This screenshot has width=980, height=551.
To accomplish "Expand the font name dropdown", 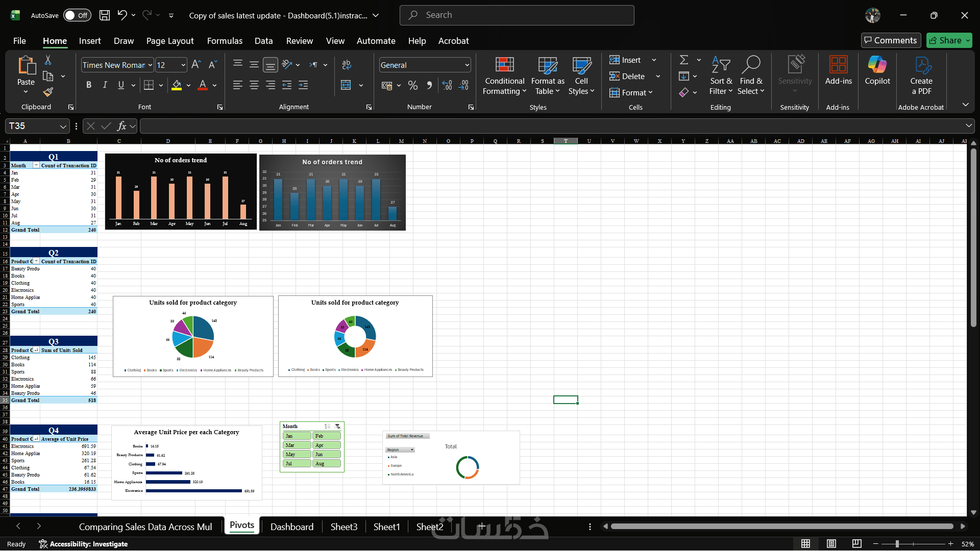I will 151,65.
